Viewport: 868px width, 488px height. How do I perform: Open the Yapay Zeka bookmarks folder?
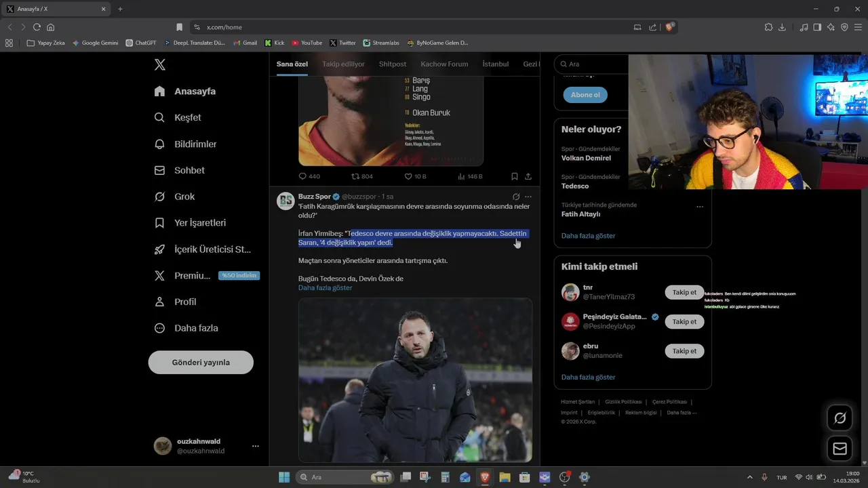click(x=46, y=43)
